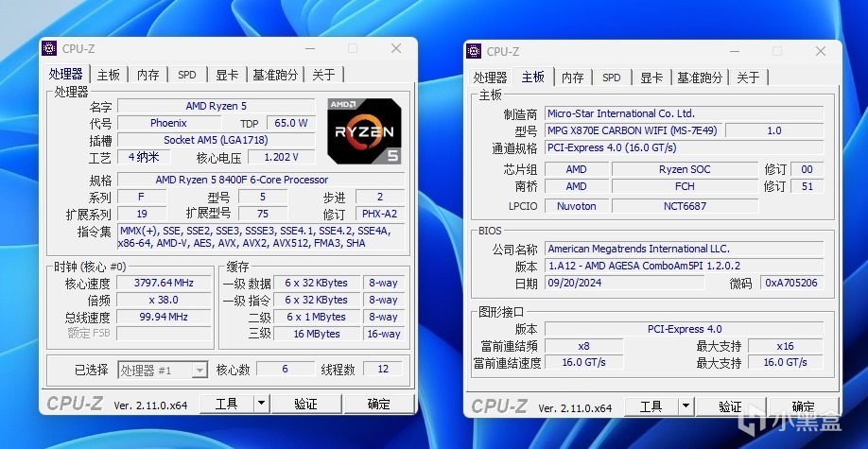Viewport: 868px width, 449px height.
Task: Click the 99.94 MHz bus speed value
Action: 164,317
